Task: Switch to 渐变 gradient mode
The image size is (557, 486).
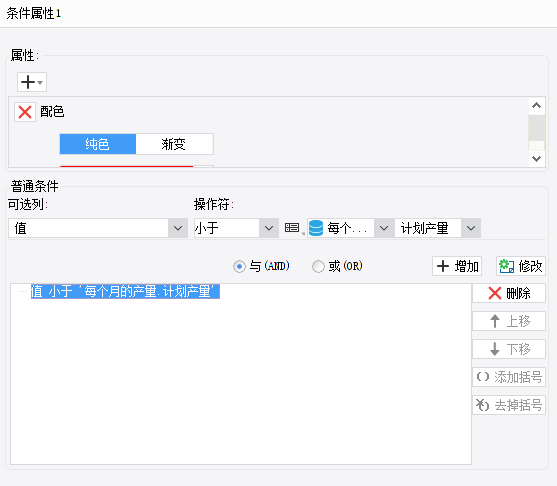Action: click(x=174, y=144)
